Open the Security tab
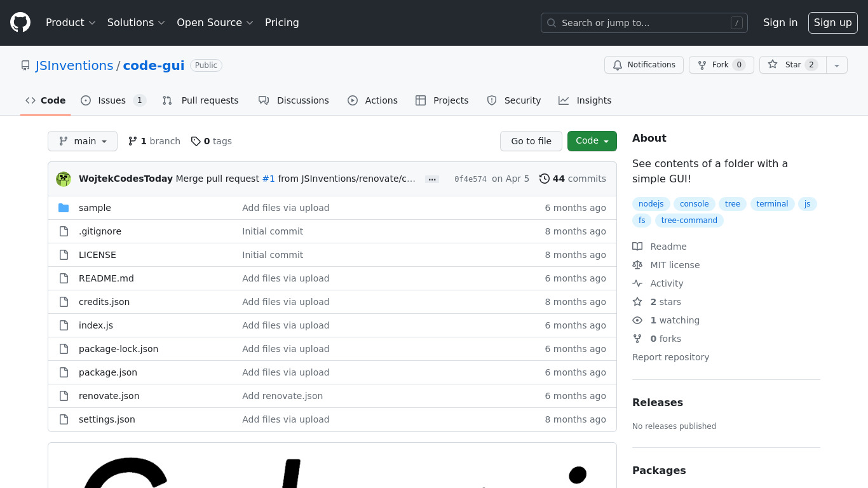The width and height of the screenshot is (868, 488). [x=513, y=100]
